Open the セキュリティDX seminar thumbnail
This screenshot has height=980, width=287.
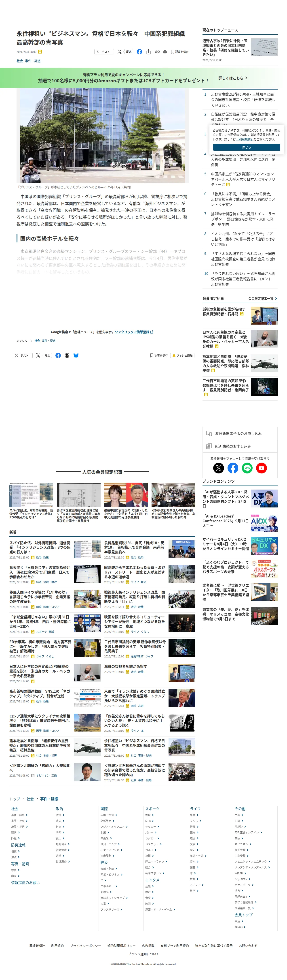(x=264, y=546)
